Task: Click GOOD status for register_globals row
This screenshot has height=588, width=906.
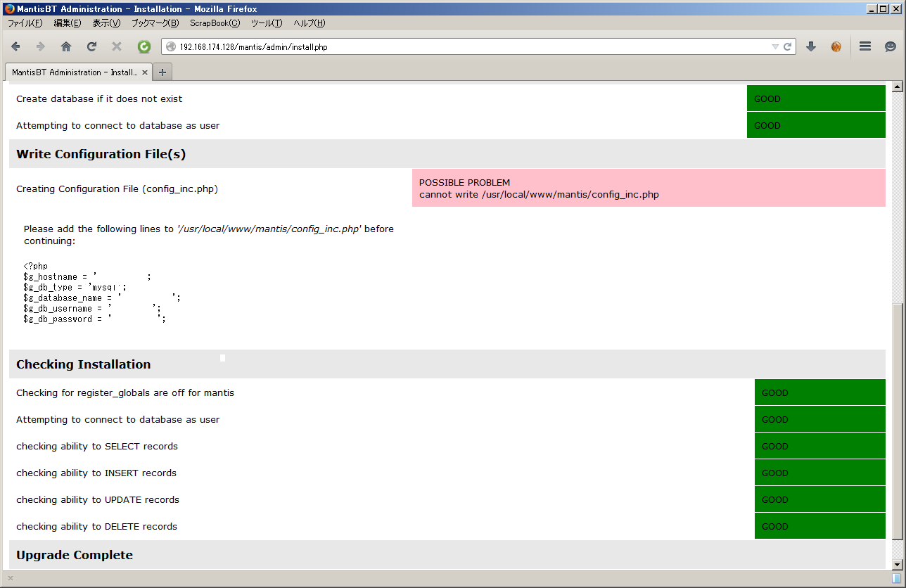Action: [x=820, y=392]
